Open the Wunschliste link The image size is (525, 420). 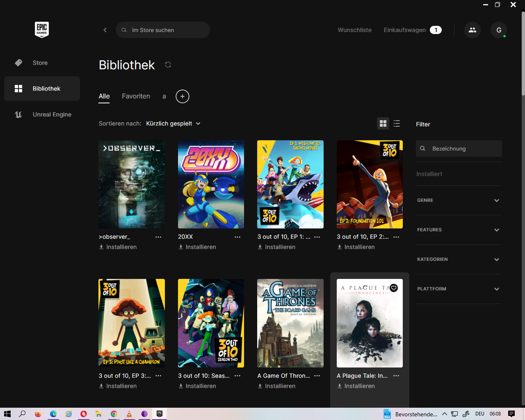pyautogui.click(x=355, y=30)
